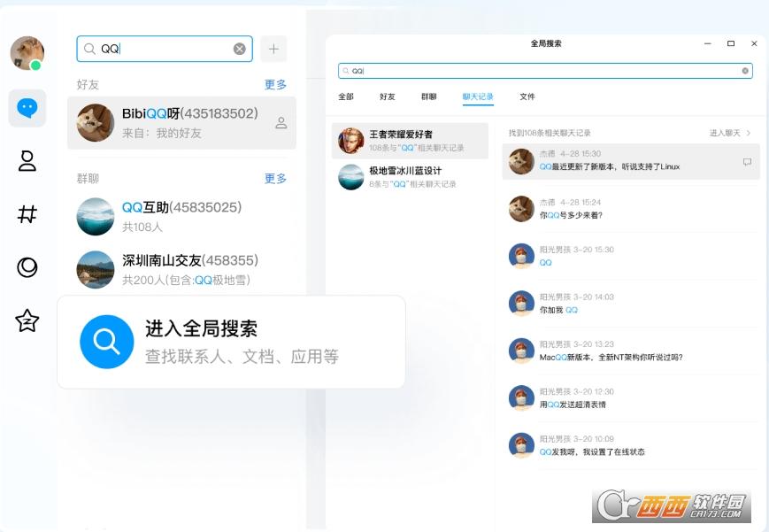Click the chat bubble icon on first message

pos(747,162)
